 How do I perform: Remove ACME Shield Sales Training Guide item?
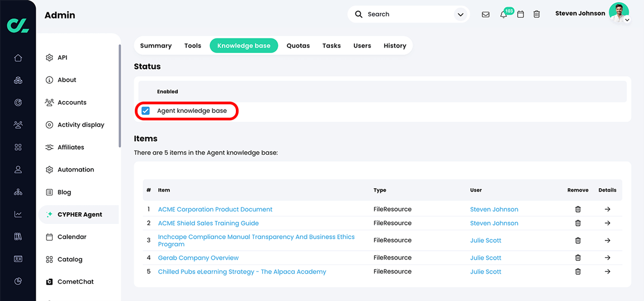pyautogui.click(x=578, y=223)
